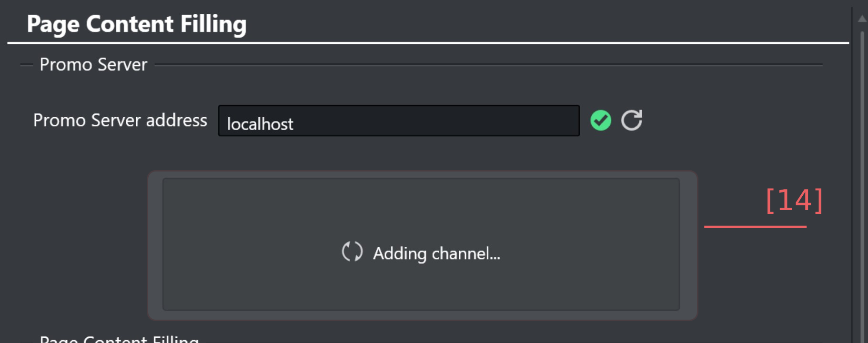Screen dimensions: 868x343
Task: Click the red [14] annotation marker
Action: coord(794,201)
